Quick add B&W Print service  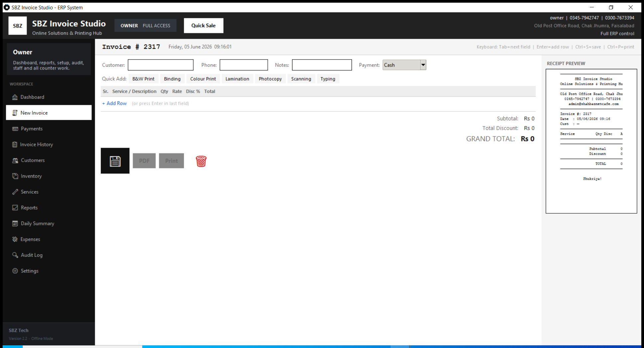click(143, 79)
